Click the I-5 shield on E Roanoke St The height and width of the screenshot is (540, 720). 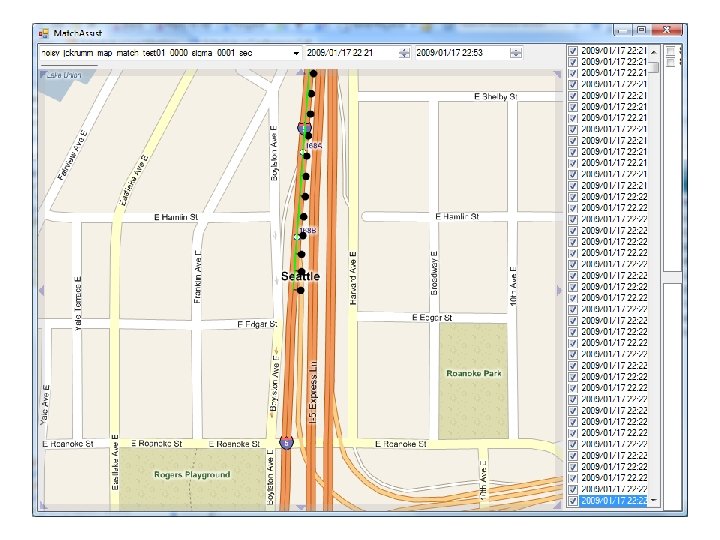pyautogui.click(x=287, y=443)
